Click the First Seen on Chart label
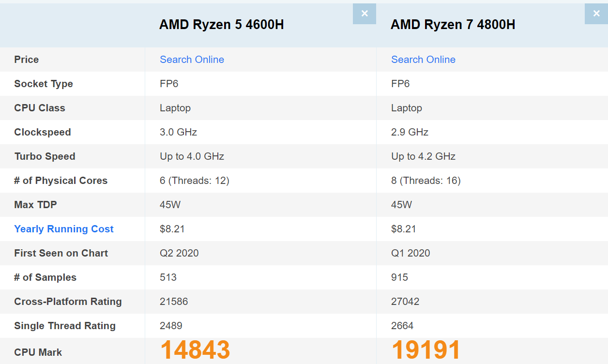Screen dimensions: 608x364 pyautogui.click(x=61, y=253)
